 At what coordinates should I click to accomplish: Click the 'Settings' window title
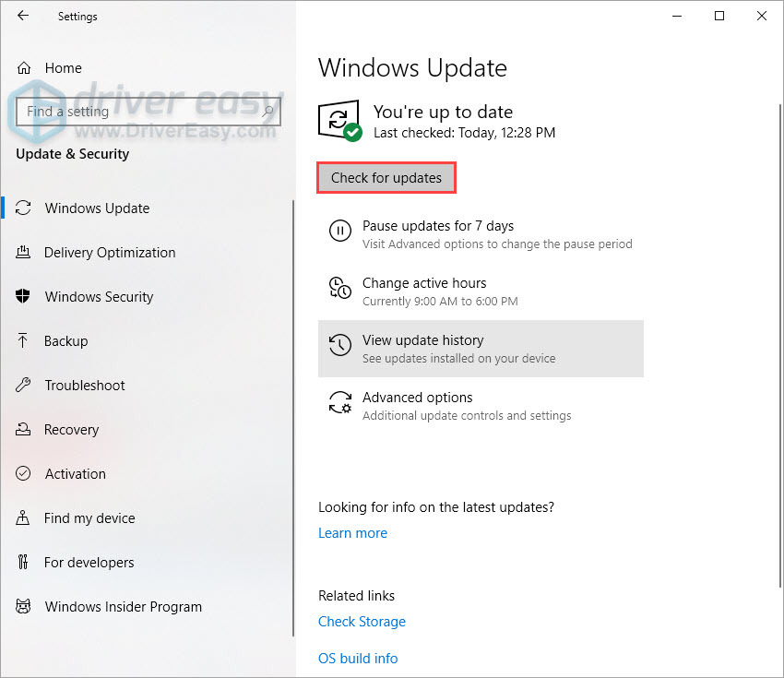[77, 17]
